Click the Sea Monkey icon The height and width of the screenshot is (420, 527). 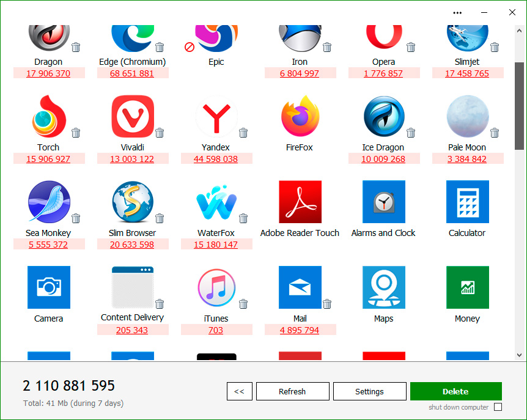click(48, 202)
